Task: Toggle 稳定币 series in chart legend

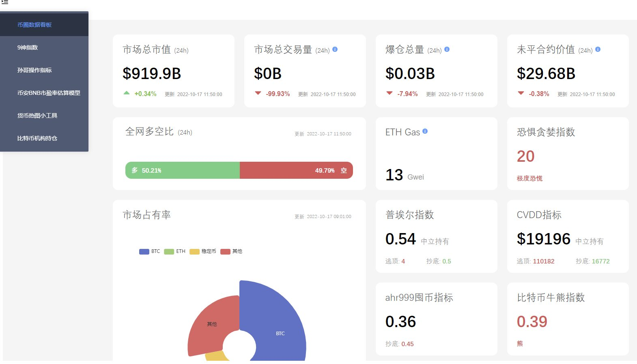Action: pyautogui.click(x=203, y=251)
